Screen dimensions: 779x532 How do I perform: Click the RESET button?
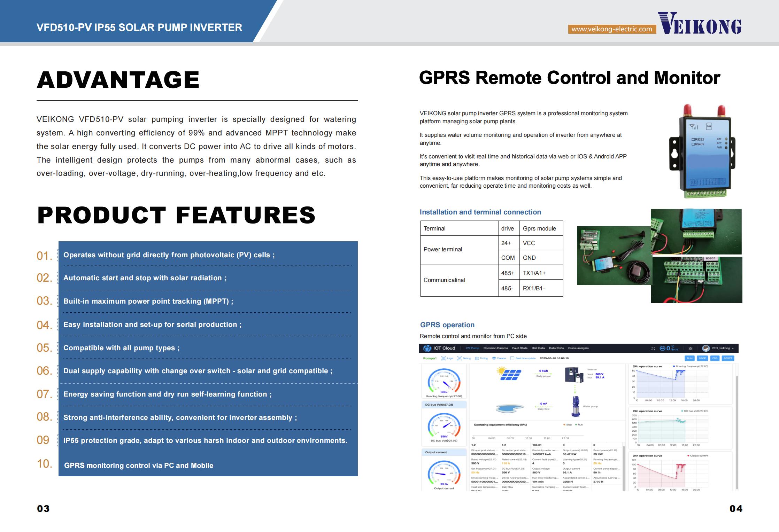(x=728, y=358)
